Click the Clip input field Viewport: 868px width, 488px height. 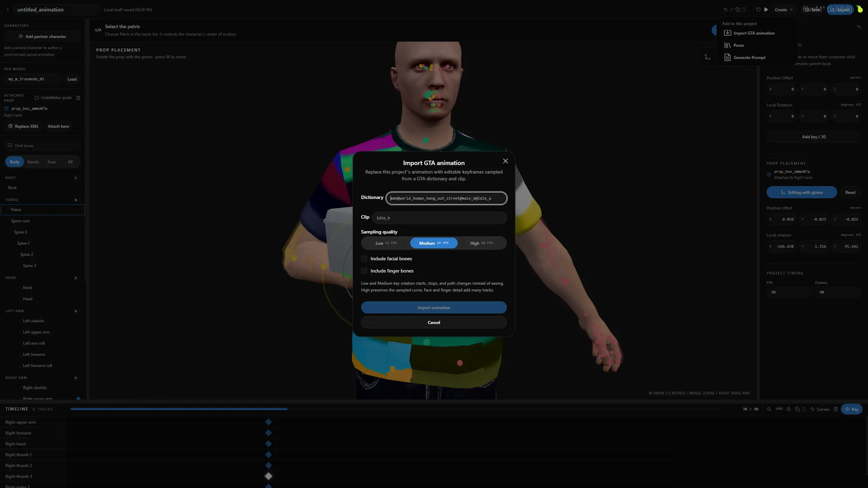pyautogui.click(x=439, y=218)
